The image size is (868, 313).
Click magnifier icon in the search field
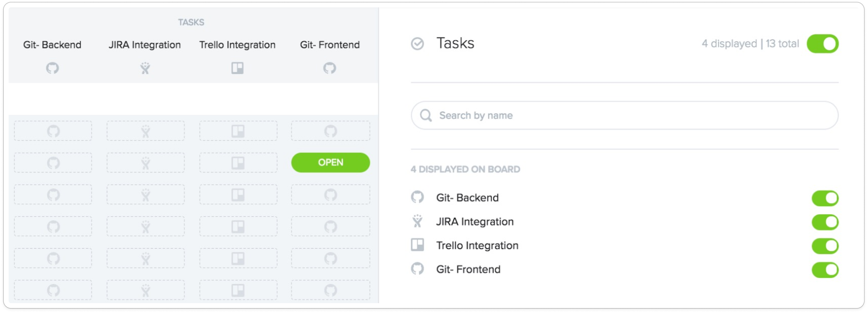pyautogui.click(x=426, y=116)
